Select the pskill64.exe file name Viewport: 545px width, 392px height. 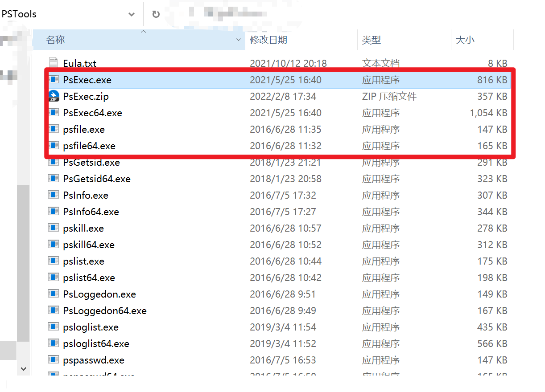click(89, 245)
